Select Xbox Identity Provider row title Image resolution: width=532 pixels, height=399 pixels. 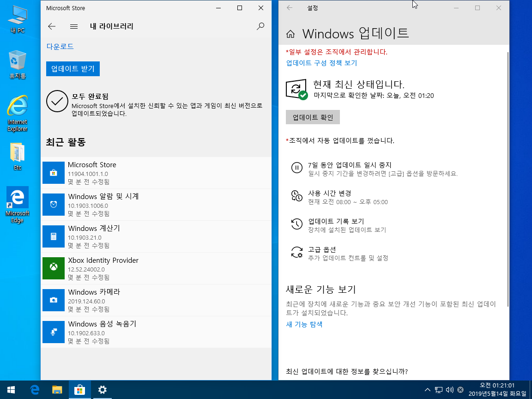coord(103,260)
